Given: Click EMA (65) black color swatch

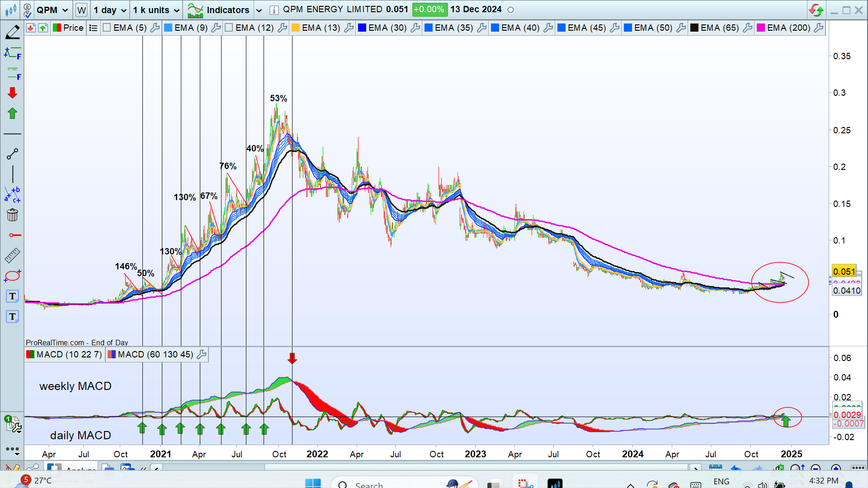Looking at the screenshot, I should [x=694, y=28].
